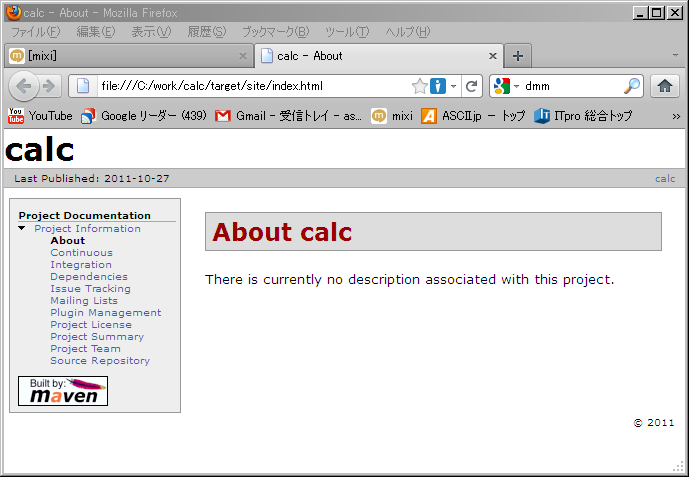
Task: Open the YouTube bookmark
Action: coord(40,116)
